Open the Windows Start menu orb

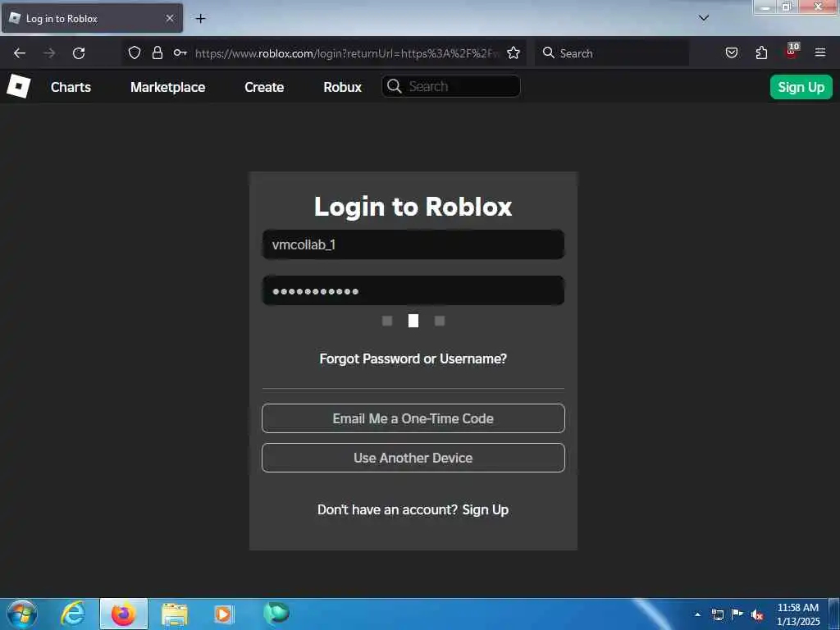(x=22, y=614)
